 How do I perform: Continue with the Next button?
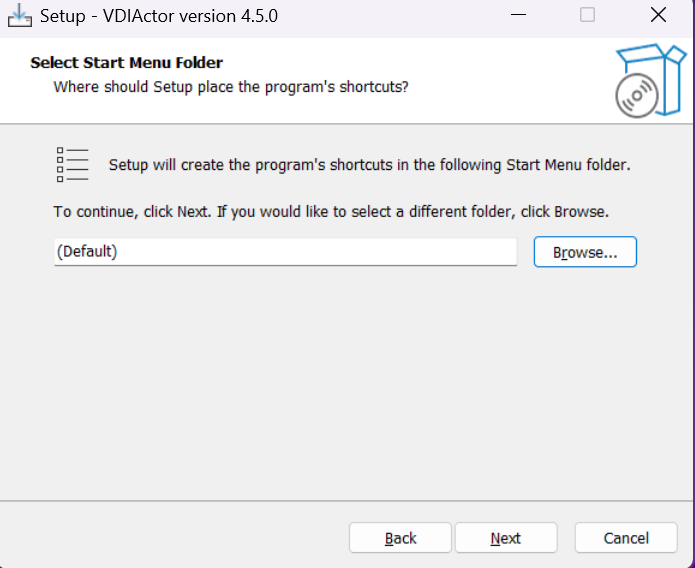tap(506, 538)
